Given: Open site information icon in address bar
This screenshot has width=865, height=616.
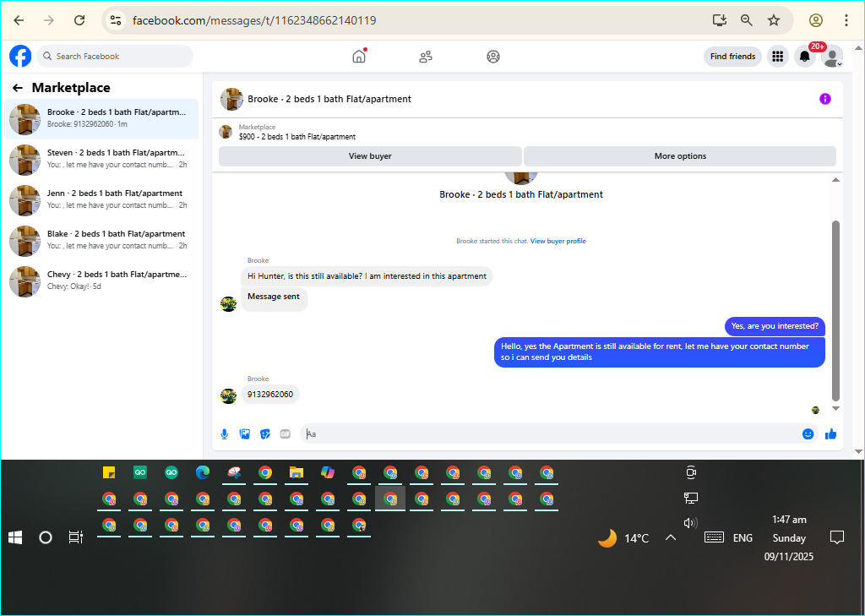Looking at the screenshot, I should click(x=115, y=20).
